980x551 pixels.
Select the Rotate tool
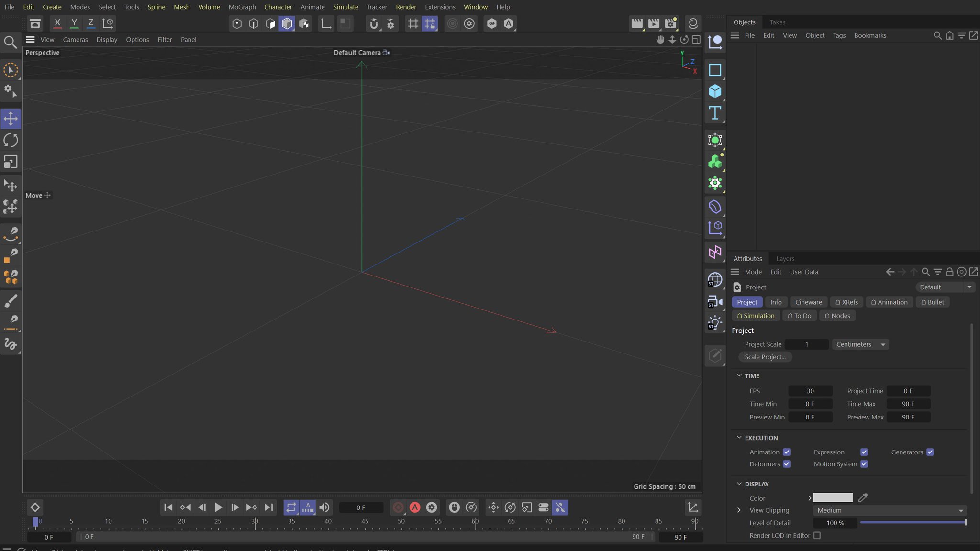[11, 140]
